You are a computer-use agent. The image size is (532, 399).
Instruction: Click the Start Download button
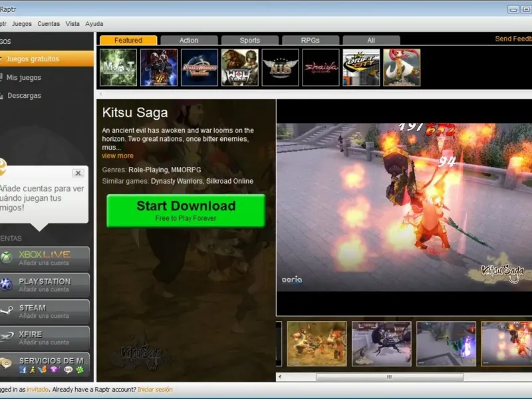(186, 211)
